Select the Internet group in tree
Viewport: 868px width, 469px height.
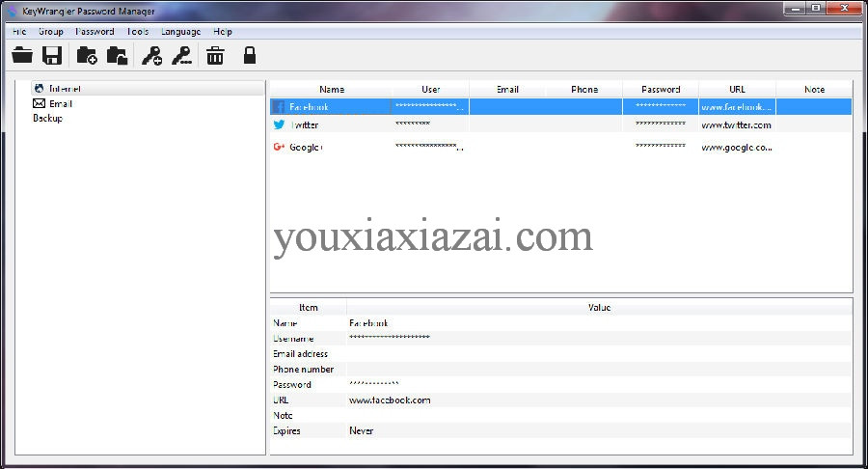point(65,88)
